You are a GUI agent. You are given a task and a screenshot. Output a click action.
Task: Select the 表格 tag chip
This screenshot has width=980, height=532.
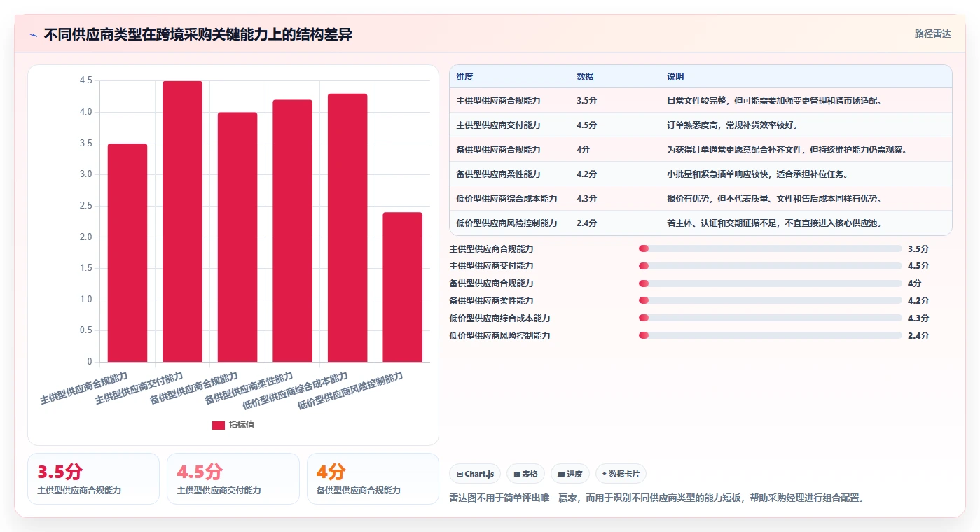[525, 474]
